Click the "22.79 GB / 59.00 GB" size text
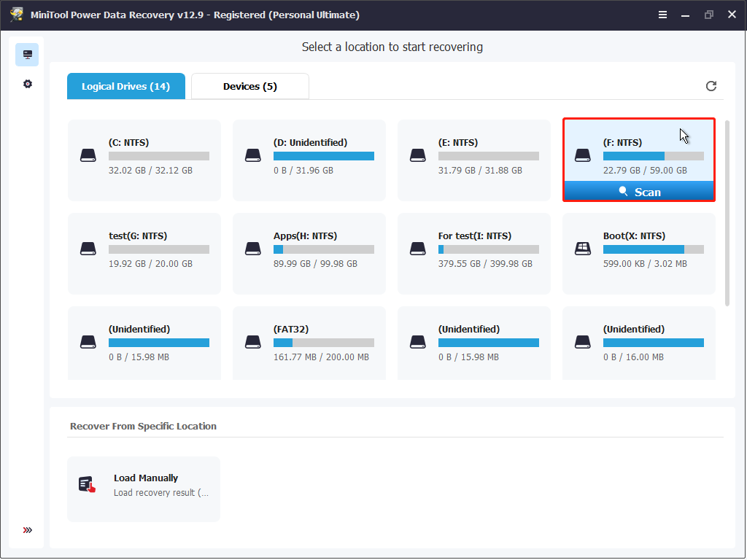This screenshot has height=560, width=747. pos(645,171)
